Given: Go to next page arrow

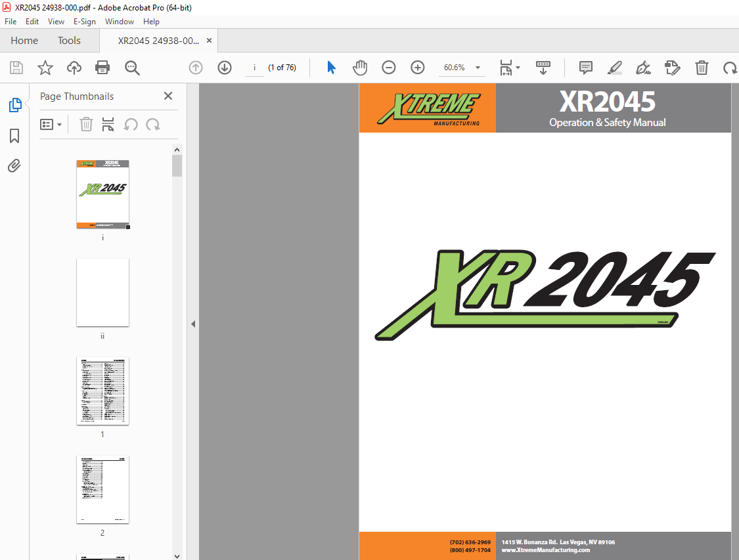Looking at the screenshot, I should (225, 68).
